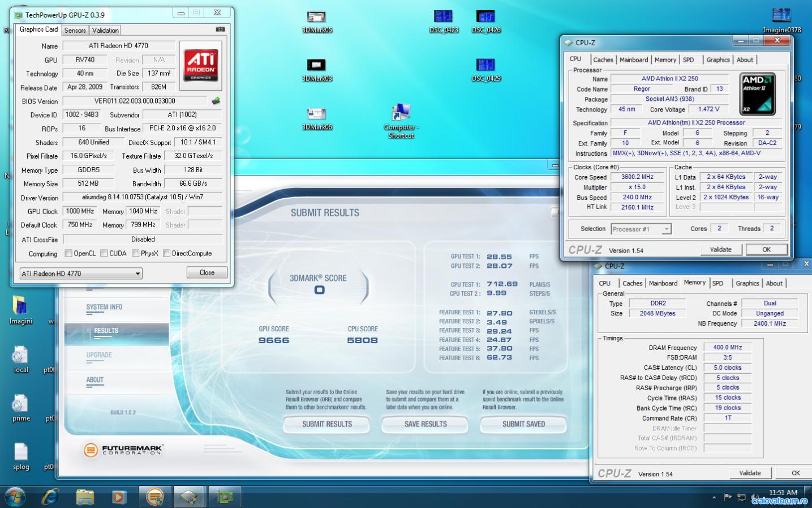Viewport: 812px width, 508px height.
Task: Open SYSTEM INFO in 3DMark Vantage sidebar
Action: click(104, 307)
